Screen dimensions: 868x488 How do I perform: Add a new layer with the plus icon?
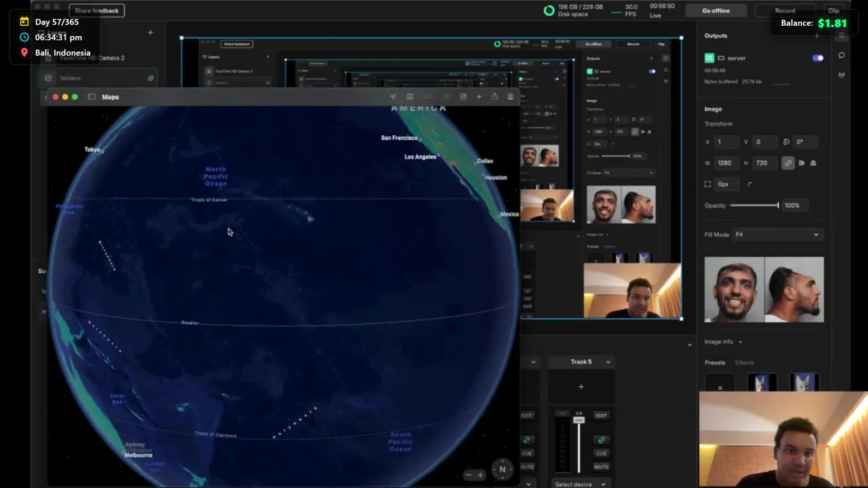(151, 33)
